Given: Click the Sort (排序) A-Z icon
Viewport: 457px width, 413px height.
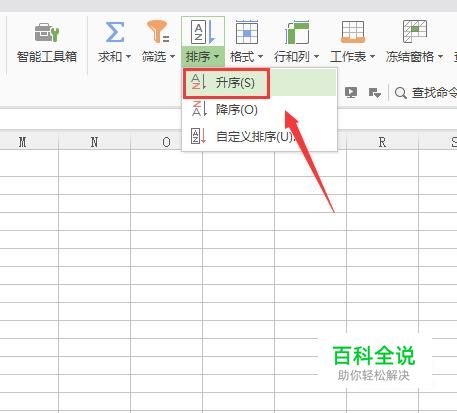Looking at the screenshot, I should (x=203, y=32).
